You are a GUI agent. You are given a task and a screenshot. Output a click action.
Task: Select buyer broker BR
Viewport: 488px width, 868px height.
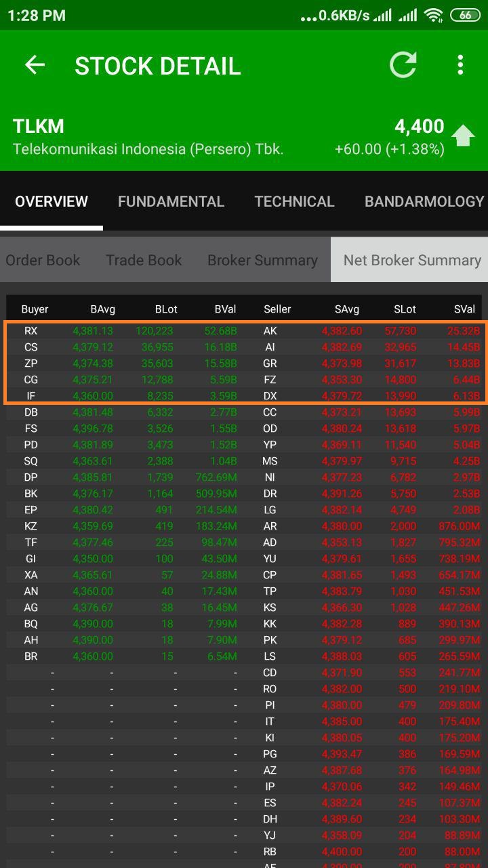30,656
